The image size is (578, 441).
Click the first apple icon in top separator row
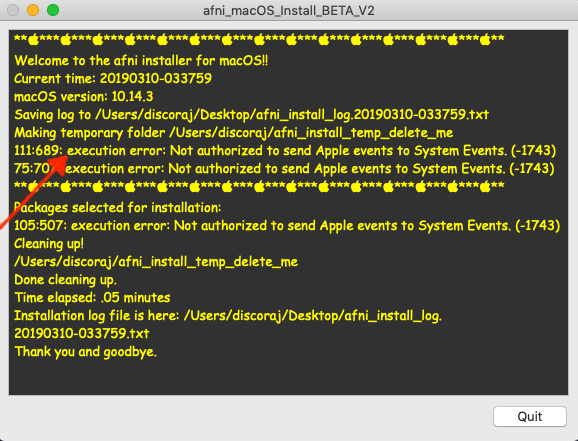(34, 39)
